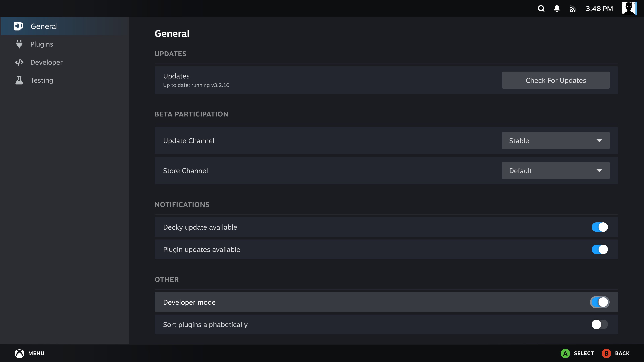Image resolution: width=644 pixels, height=362 pixels.
Task: Enable Sort plugins alphabetically toggle
Action: pyautogui.click(x=600, y=324)
